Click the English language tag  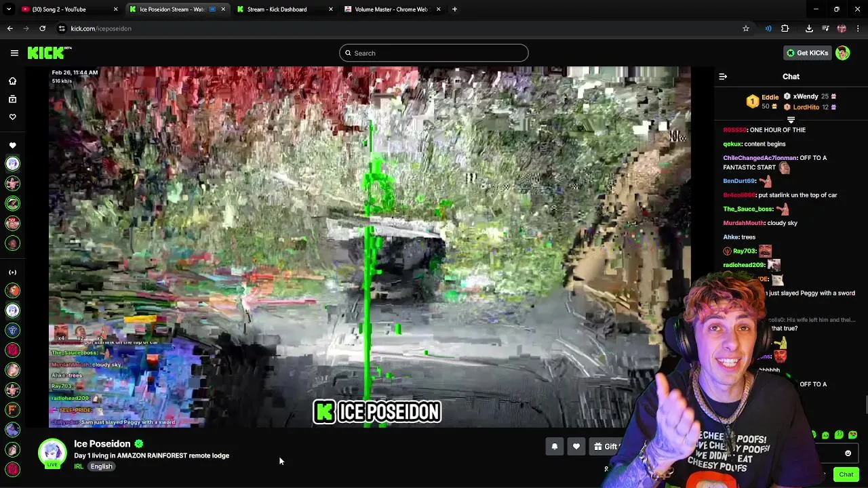pos(101,466)
